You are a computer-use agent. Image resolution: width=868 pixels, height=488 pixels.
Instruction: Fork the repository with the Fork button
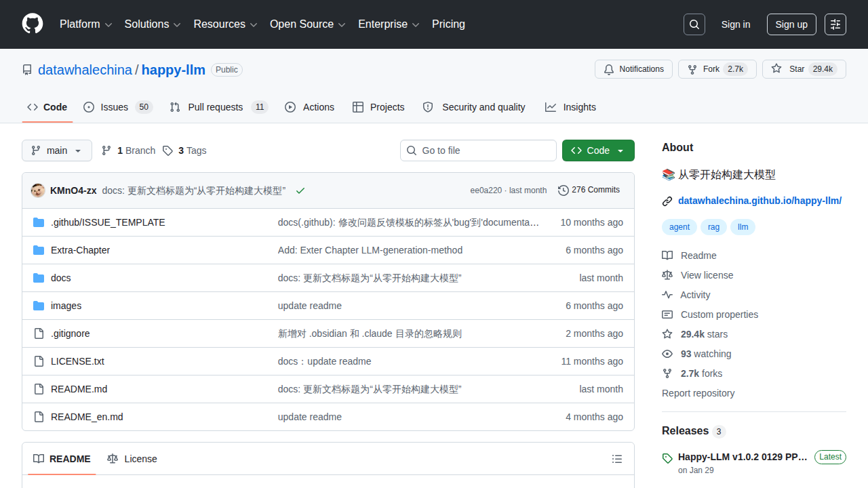717,69
